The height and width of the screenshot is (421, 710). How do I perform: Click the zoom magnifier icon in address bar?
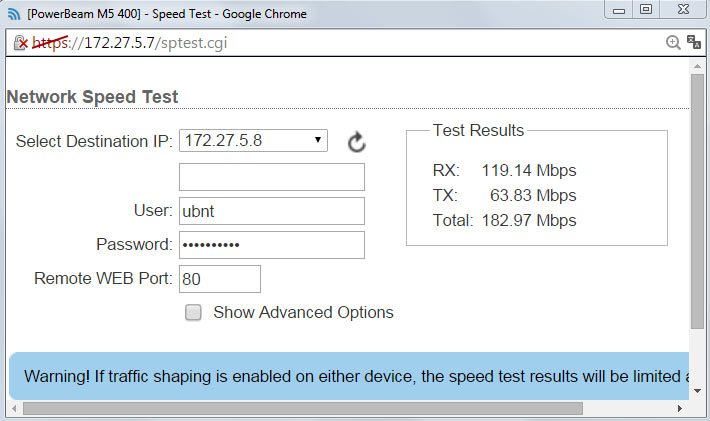pos(673,43)
